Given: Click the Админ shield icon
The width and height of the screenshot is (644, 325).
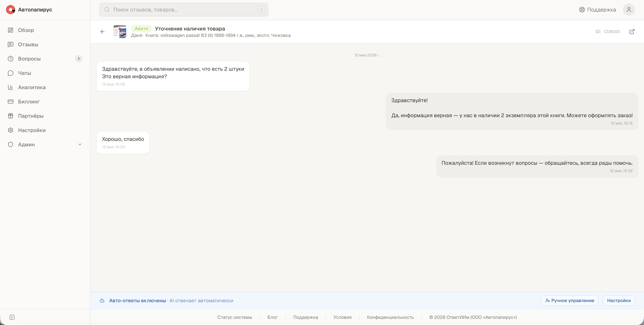Looking at the screenshot, I should (x=11, y=144).
